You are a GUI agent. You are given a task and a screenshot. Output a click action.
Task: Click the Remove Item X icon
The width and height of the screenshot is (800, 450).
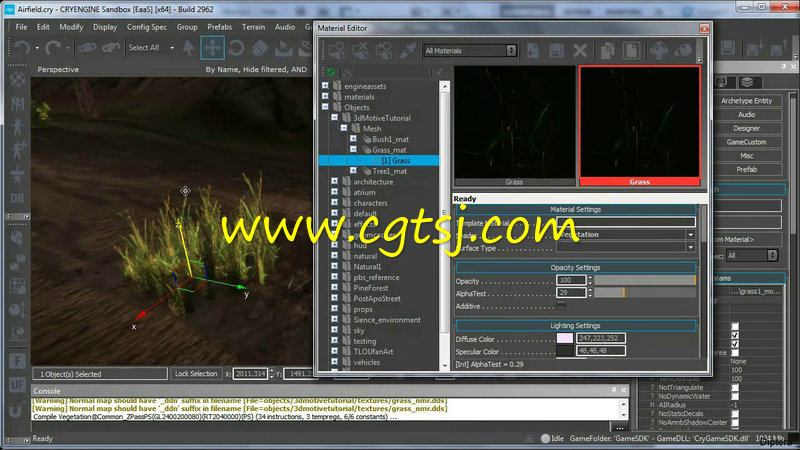pos(580,51)
